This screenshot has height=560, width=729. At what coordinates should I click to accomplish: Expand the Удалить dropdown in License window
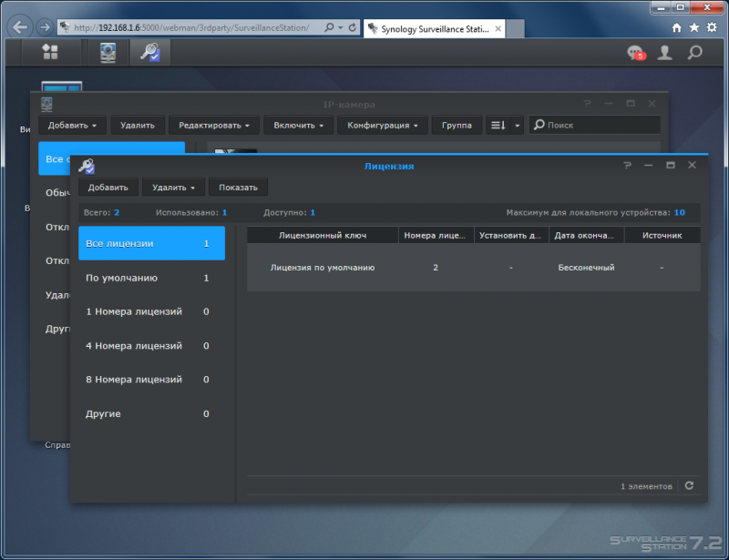click(x=173, y=188)
